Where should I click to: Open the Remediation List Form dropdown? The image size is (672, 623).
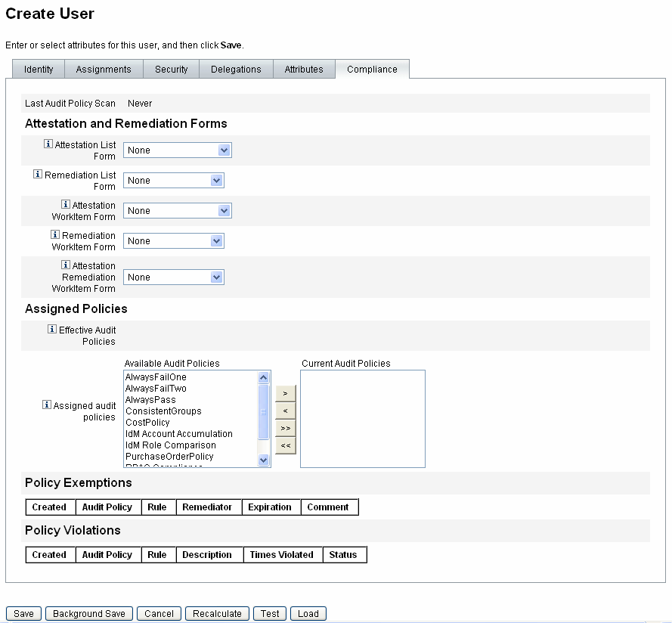pyautogui.click(x=174, y=181)
